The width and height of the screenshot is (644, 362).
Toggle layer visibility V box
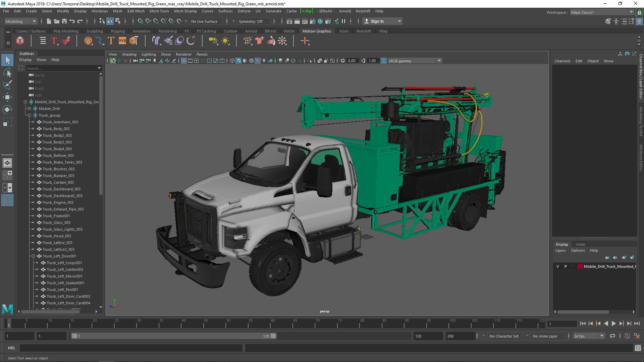click(x=557, y=266)
